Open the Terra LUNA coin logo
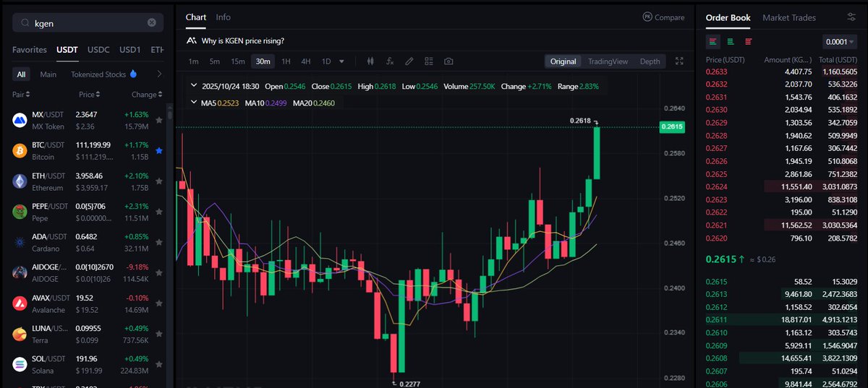The height and width of the screenshot is (388, 868). pos(20,333)
